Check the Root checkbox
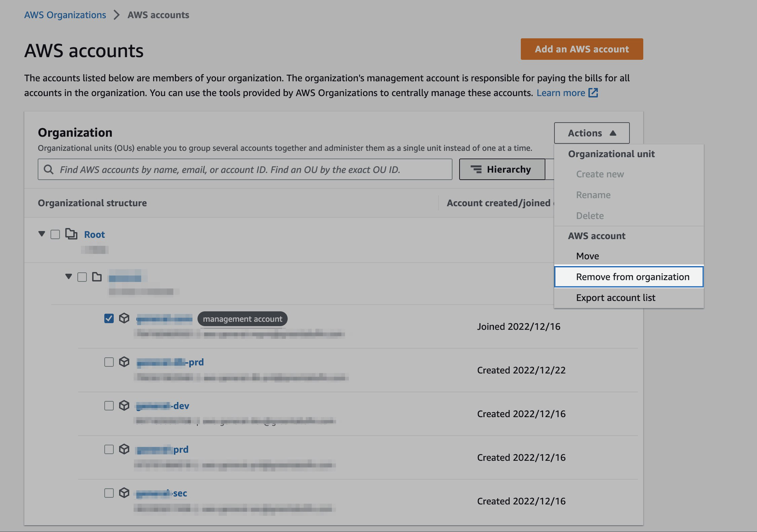 coord(55,234)
